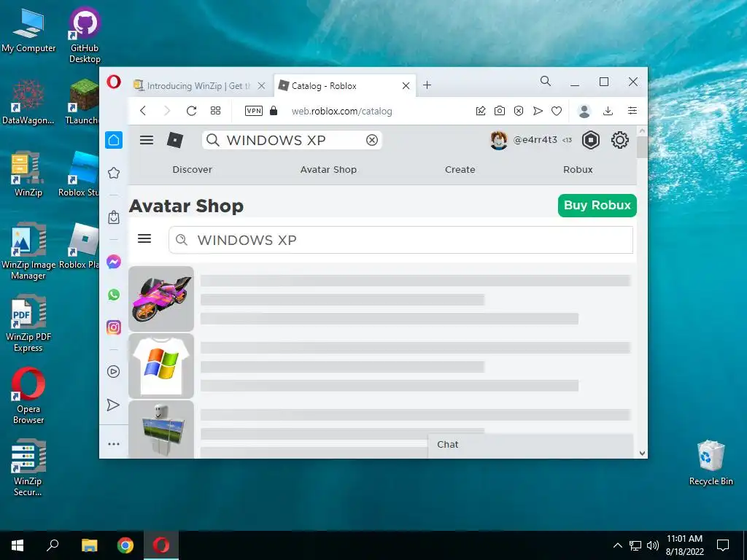Open the Opera menu logo in the browser
This screenshot has height=560, width=747.
(114, 82)
